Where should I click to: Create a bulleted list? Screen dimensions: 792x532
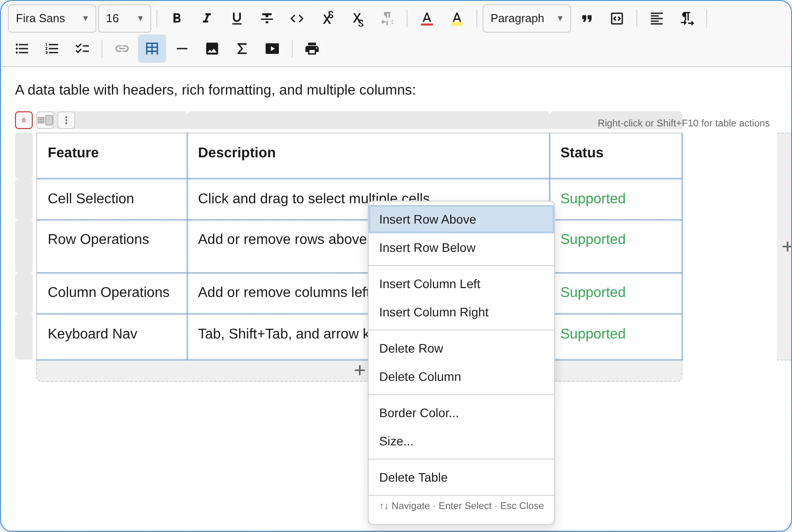22,49
